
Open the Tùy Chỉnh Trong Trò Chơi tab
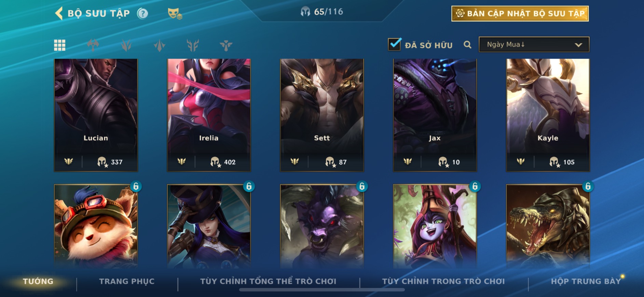click(443, 281)
